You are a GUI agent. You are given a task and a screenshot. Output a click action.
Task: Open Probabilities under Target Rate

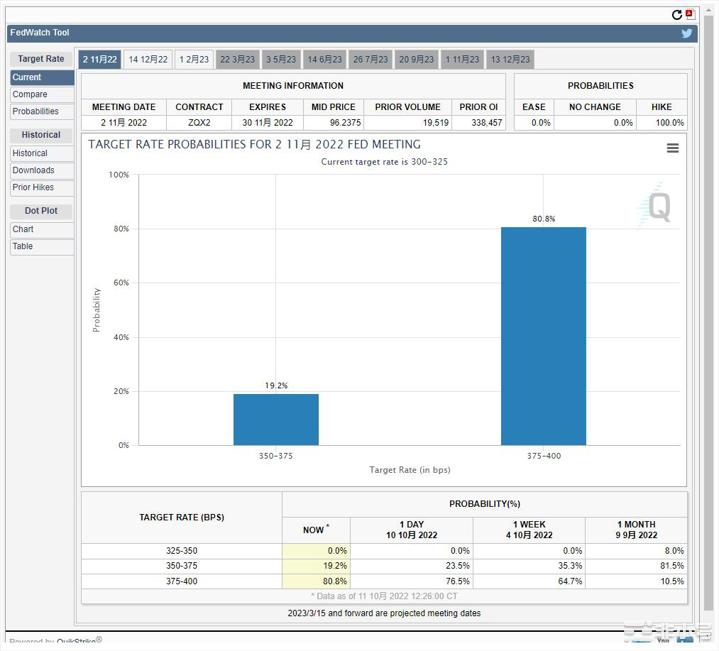[36, 111]
